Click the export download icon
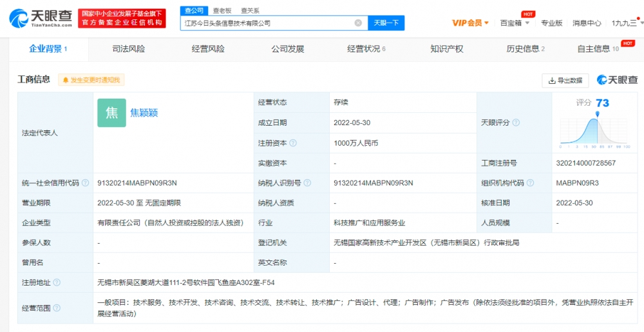644x332 pixels. (552, 81)
